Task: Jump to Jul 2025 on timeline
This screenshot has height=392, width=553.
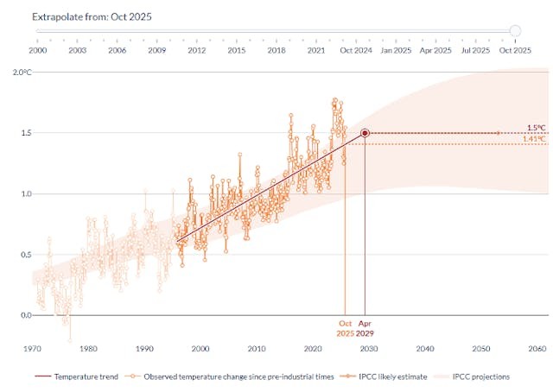Action: (x=475, y=50)
